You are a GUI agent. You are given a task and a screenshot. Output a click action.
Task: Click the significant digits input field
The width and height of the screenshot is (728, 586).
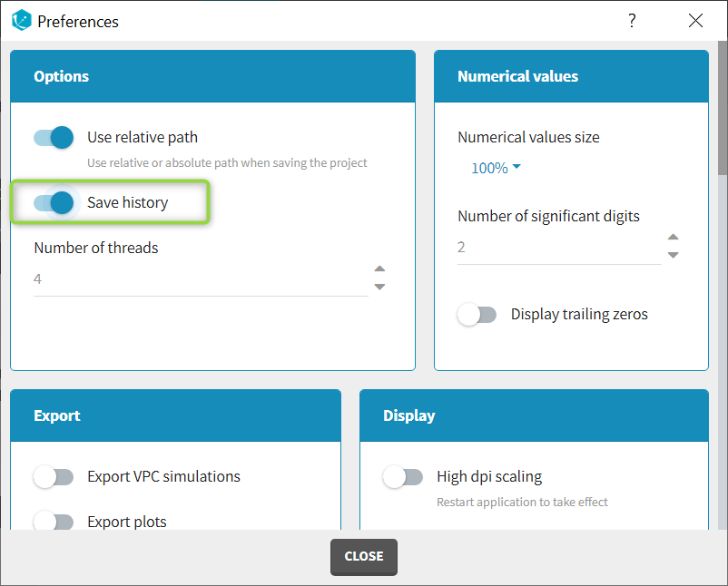point(558,248)
